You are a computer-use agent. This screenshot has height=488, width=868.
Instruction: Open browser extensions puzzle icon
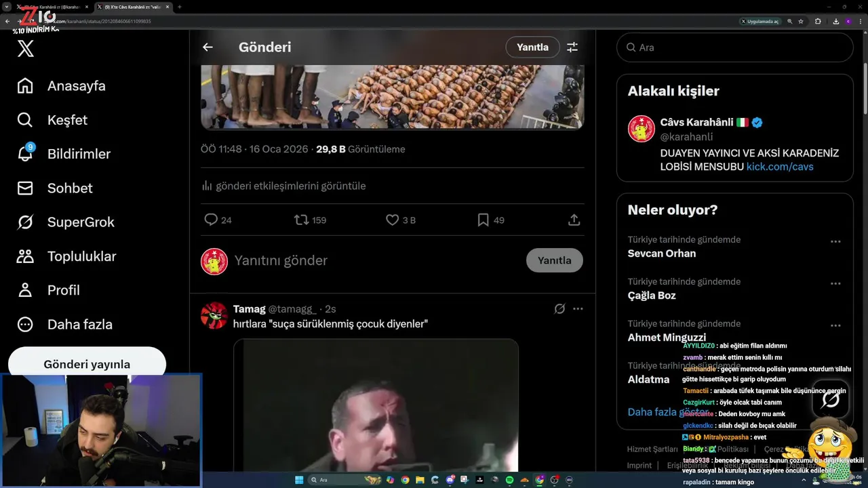click(818, 22)
